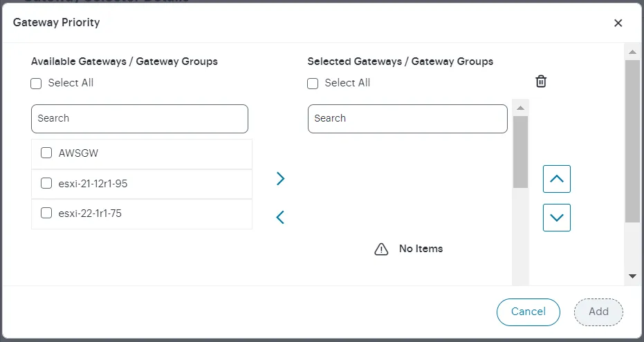Close the Gateway Priority dialog

point(618,23)
